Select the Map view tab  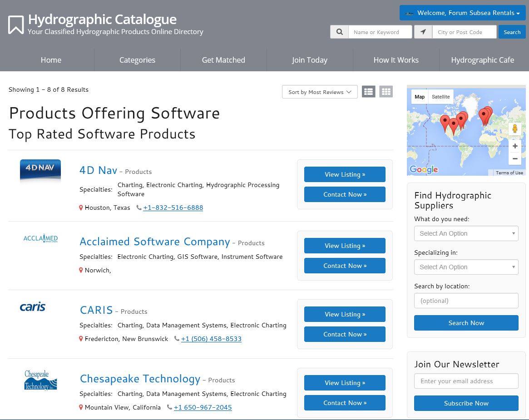[x=420, y=97]
